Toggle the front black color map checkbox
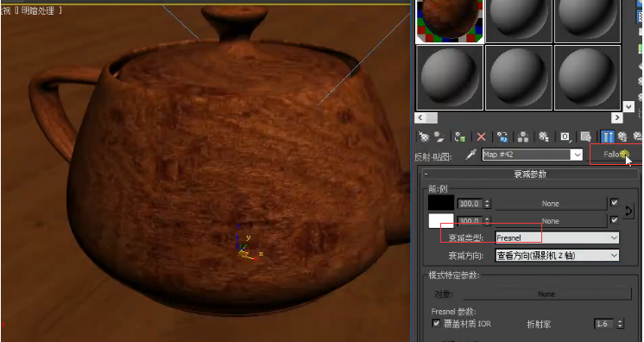 point(614,202)
